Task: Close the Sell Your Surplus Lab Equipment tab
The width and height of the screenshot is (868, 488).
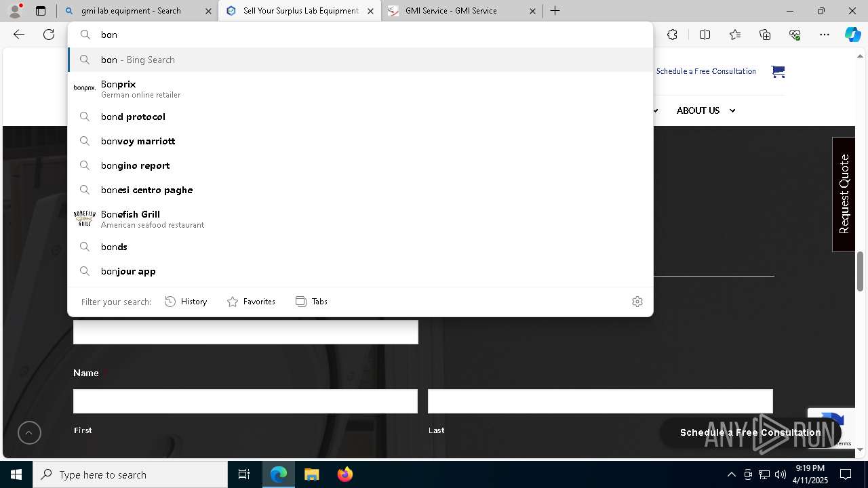Action: (370, 11)
